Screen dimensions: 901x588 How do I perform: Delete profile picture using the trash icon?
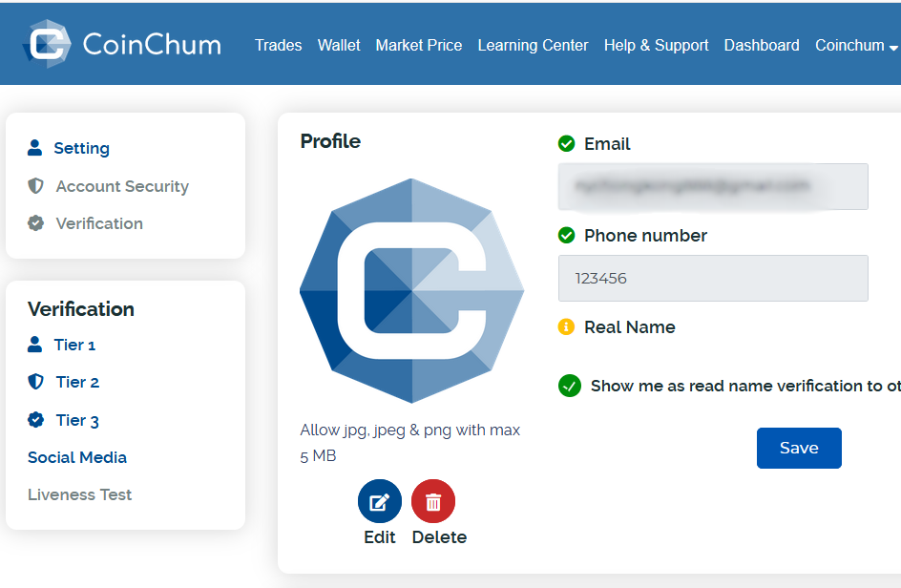coord(433,500)
